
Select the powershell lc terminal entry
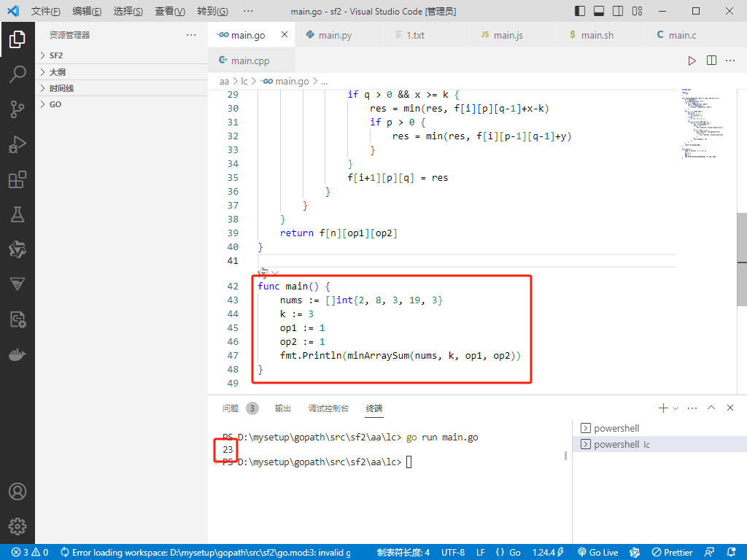pyautogui.click(x=659, y=444)
